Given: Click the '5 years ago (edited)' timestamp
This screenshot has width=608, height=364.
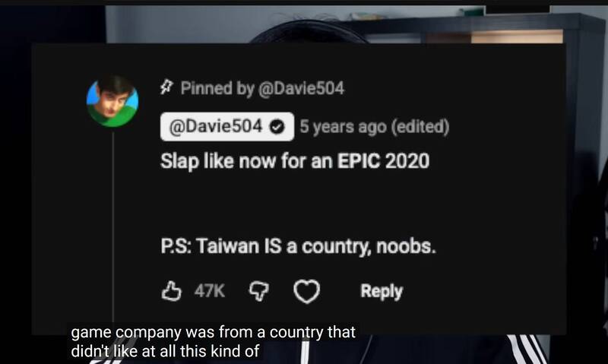Looking at the screenshot, I should pyautogui.click(x=375, y=127).
